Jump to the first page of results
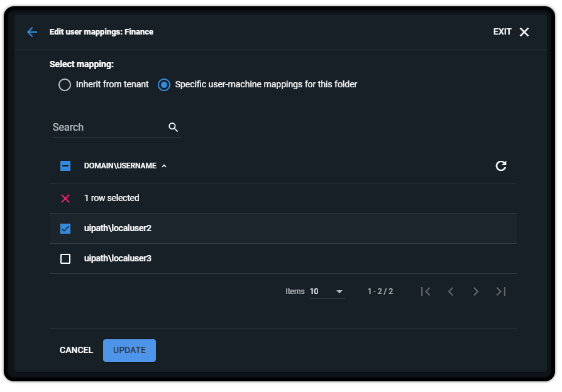The image size is (562, 392). [x=426, y=291]
